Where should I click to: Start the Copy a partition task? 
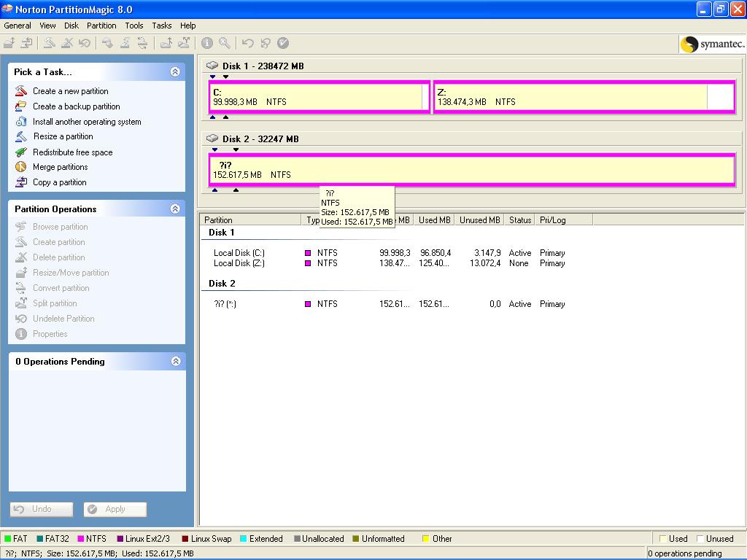60,182
